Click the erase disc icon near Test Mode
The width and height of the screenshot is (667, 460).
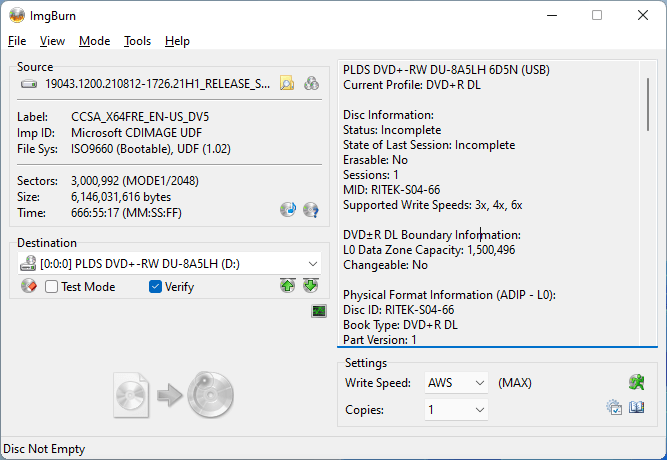click(29, 287)
